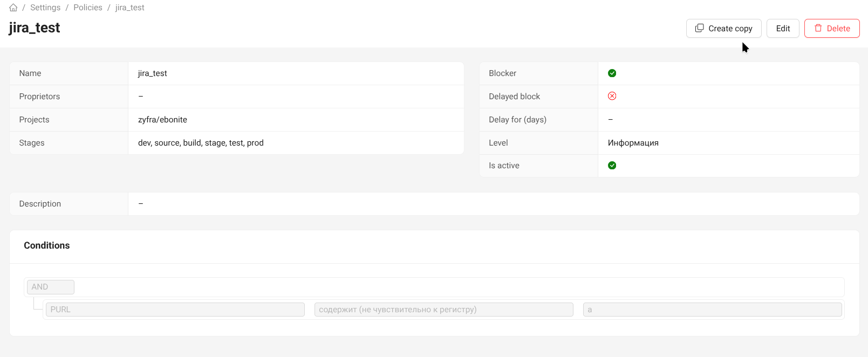Click the trash icon in Delete button
Screen dimensions: 868x357
pyautogui.click(x=818, y=28)
